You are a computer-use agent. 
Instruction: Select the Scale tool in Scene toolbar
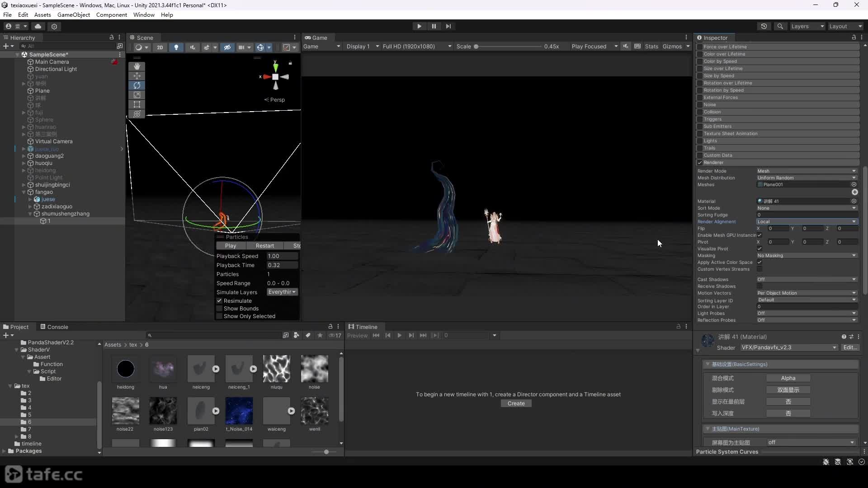click(137, 95)
